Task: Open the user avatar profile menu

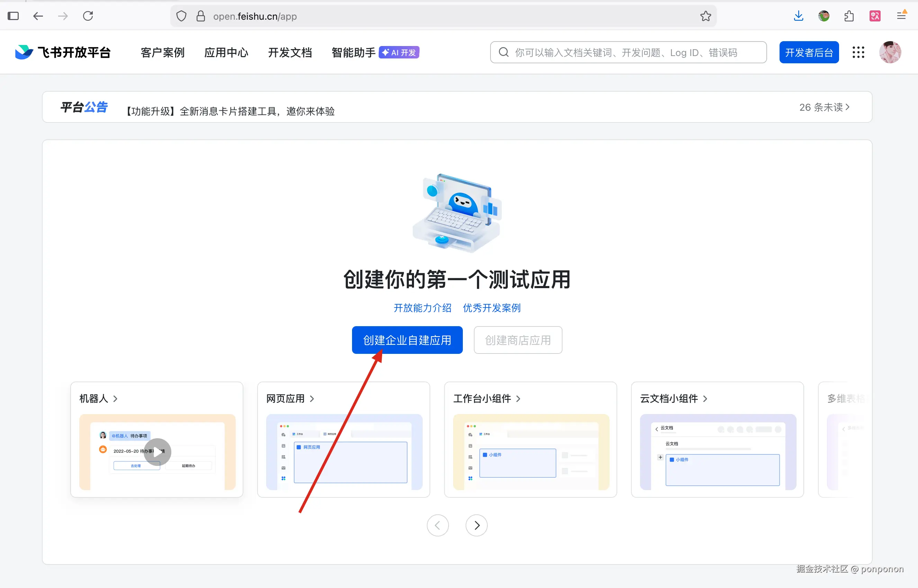Action: click(890, 52)
